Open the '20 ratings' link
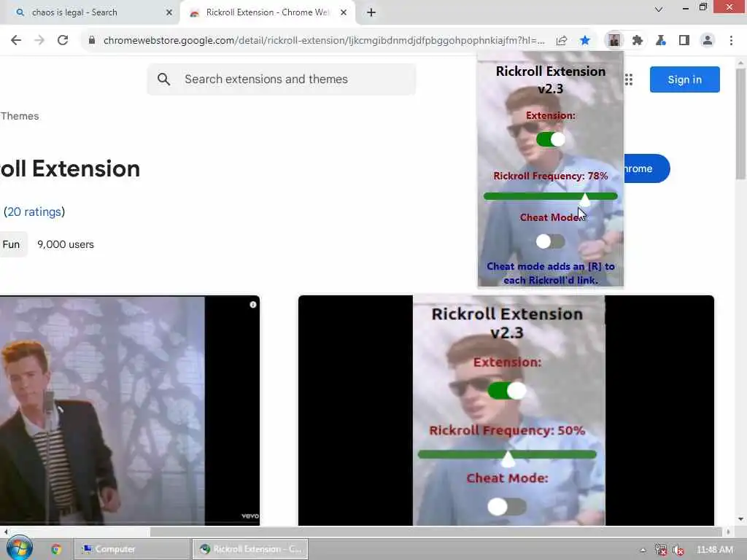The image size is (747, 560). pos(34,212)
